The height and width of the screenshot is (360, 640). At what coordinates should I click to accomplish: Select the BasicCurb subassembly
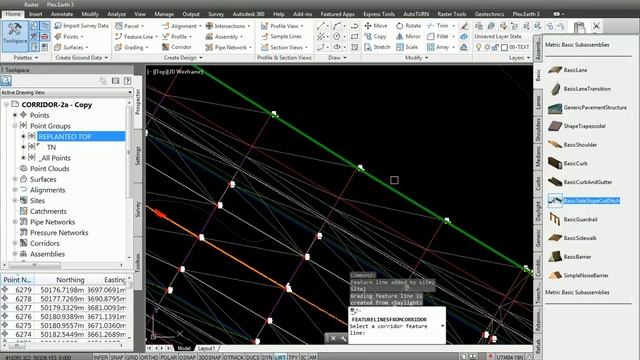tap(567, 163)
